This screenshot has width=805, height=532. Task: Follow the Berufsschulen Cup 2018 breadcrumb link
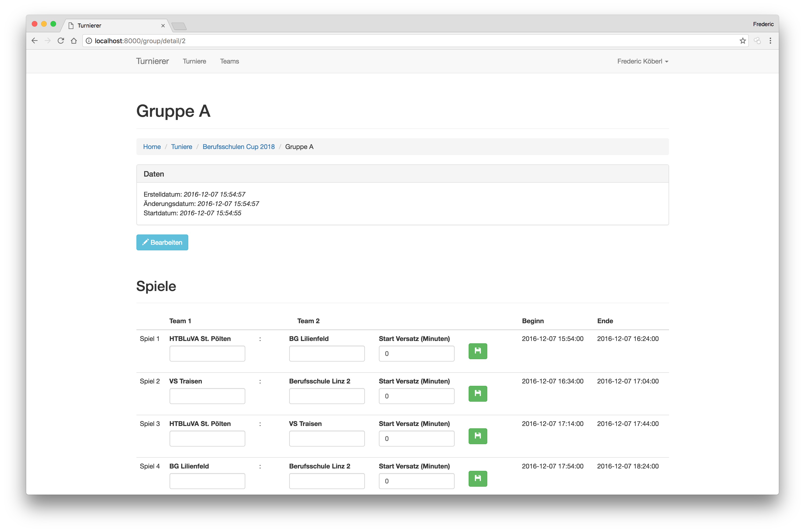point(238,147)
